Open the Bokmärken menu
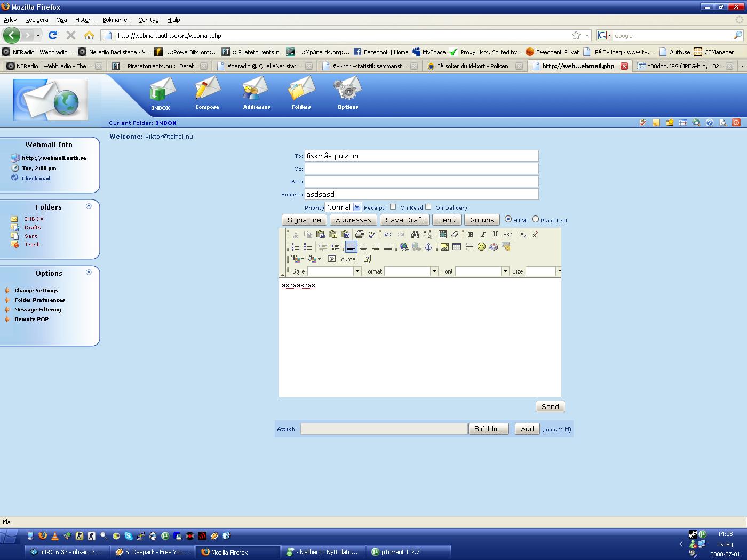747x560 pixels. (116, 20)
